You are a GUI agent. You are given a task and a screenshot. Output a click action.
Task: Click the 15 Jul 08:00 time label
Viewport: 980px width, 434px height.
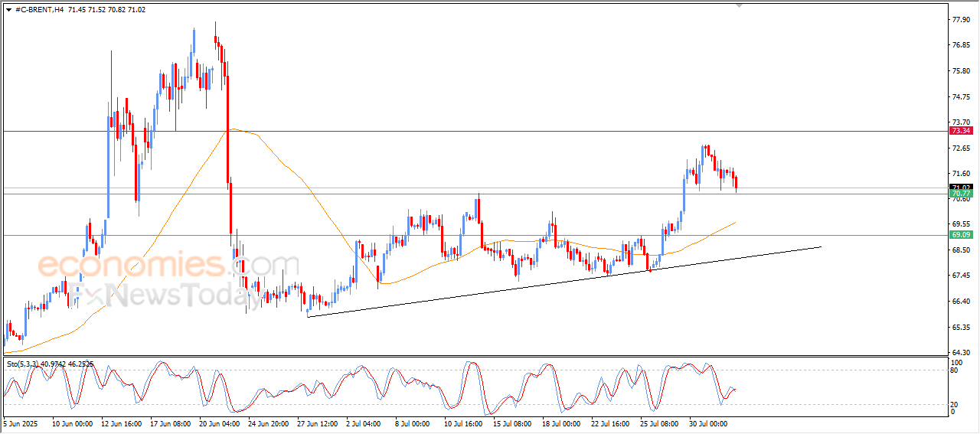pyautogui.click(x=513, y=423)
